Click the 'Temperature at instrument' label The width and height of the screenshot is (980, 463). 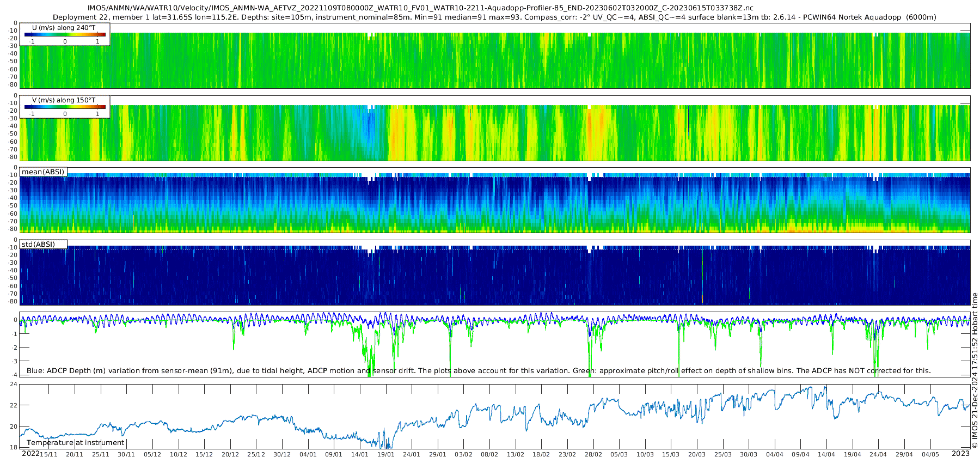coord(75,443)
